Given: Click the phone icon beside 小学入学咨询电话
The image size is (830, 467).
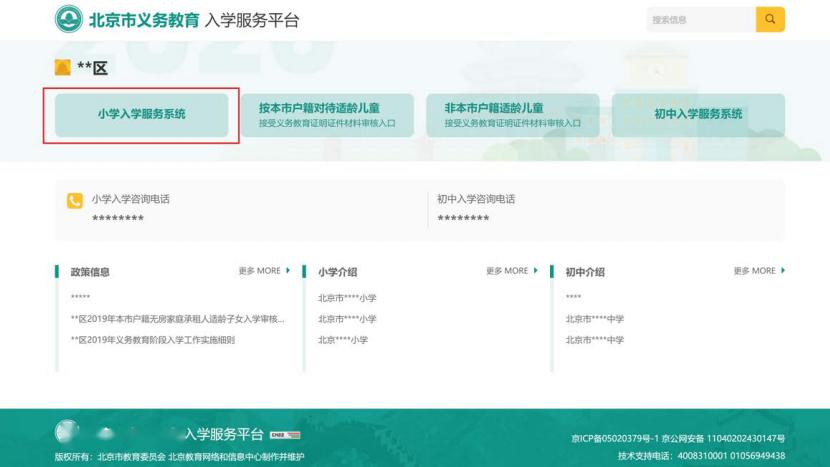Looking at the screenshot, I should (x=75, y=201).
